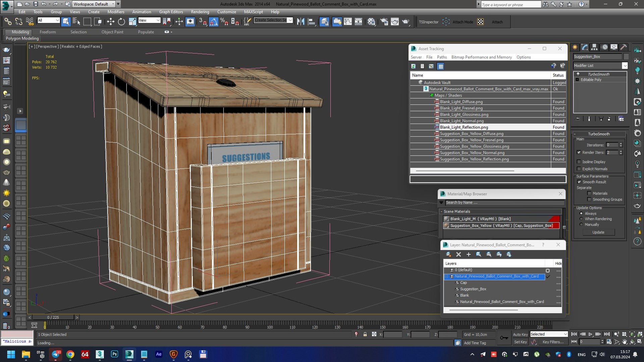
Task: Delete highlighted layer in Layer dialog
Action: coord(459,254)
